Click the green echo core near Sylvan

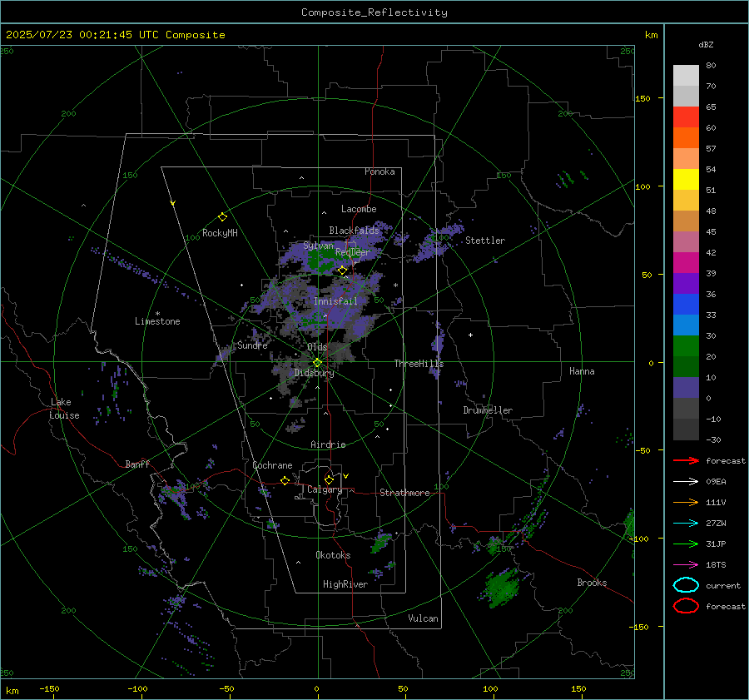pyautogui.click(x=322, y=261)
